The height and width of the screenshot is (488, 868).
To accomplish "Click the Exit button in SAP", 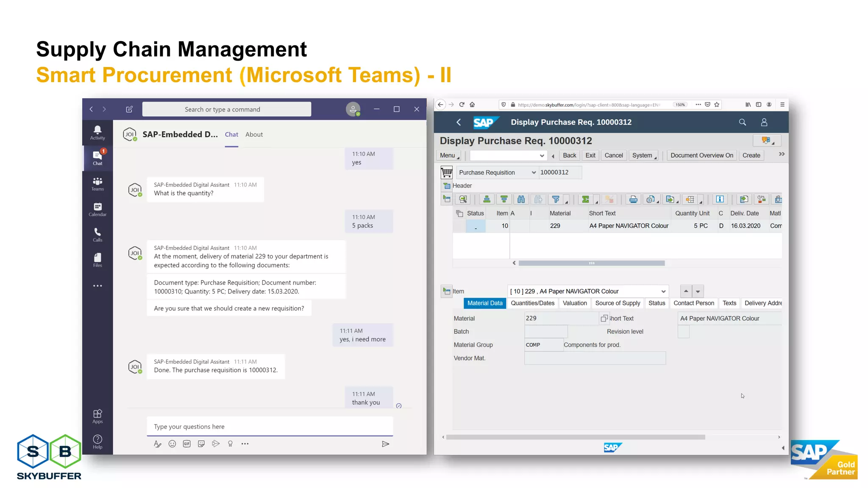I will [x=590, y=155].
